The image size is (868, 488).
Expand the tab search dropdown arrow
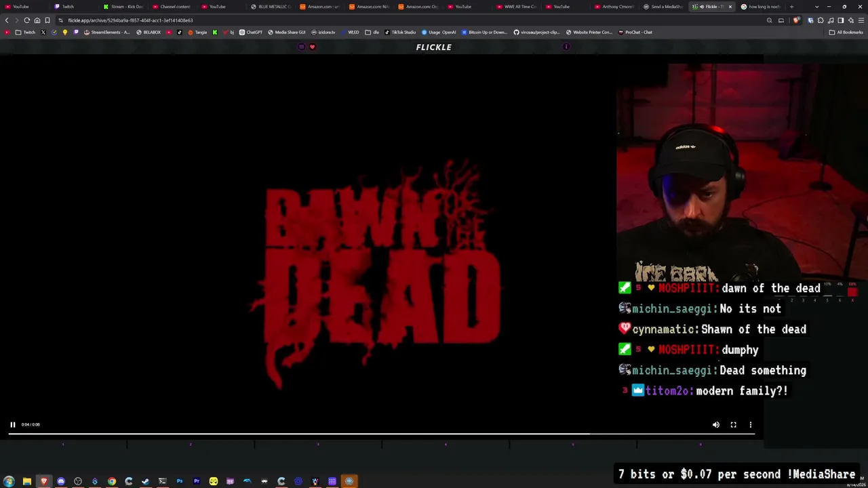[x=816, y=7]
